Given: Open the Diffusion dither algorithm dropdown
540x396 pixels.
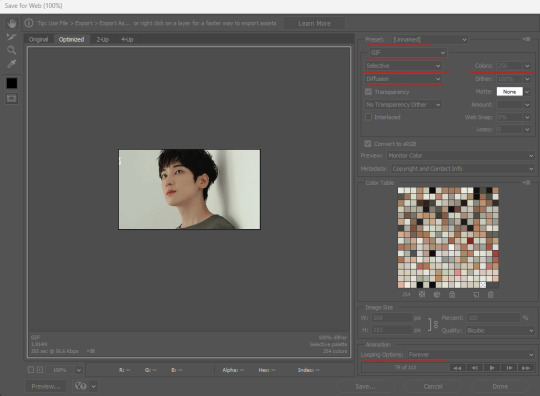Looking at the screenshot, I should coord(403,79).
